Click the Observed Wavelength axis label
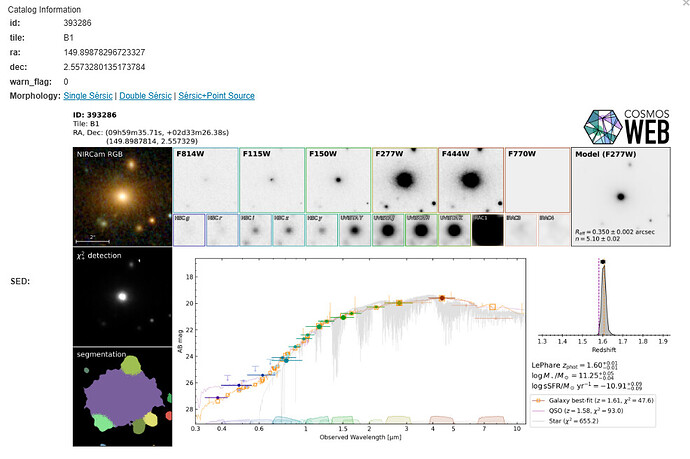 pos(360,437)
